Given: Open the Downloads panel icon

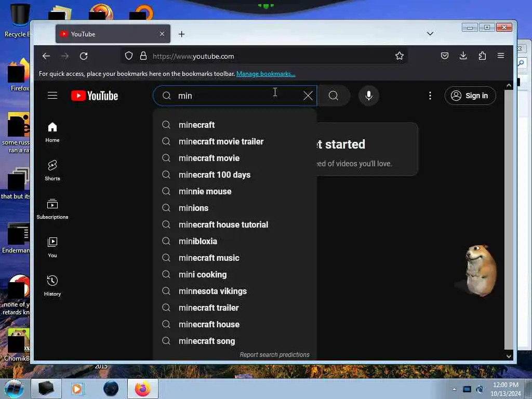Looking at the screenshot, I should (x=463, y=56).
